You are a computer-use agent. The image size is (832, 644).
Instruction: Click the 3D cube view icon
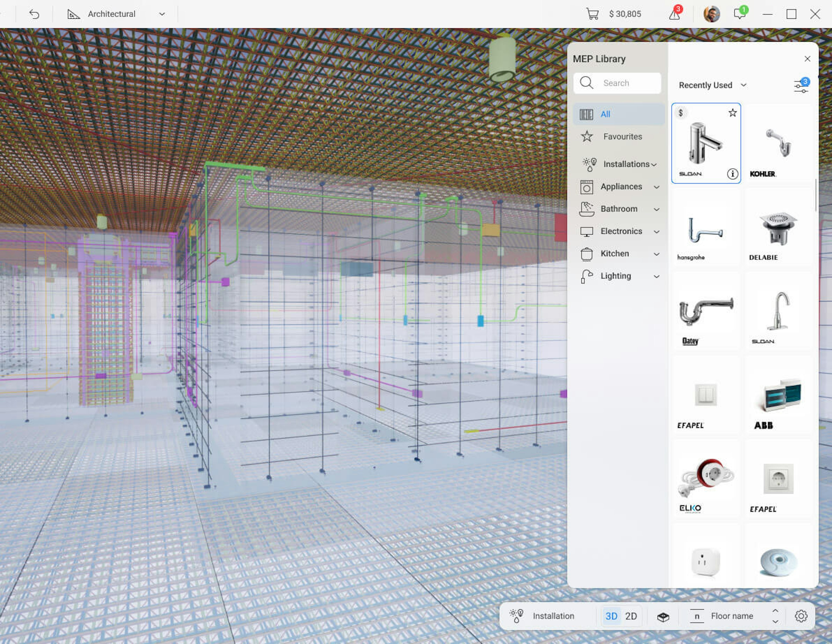tap(663, 616)
